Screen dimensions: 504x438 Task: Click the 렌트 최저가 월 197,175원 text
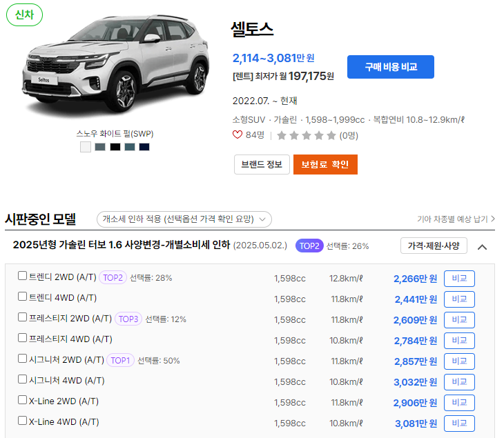point(283,76)
